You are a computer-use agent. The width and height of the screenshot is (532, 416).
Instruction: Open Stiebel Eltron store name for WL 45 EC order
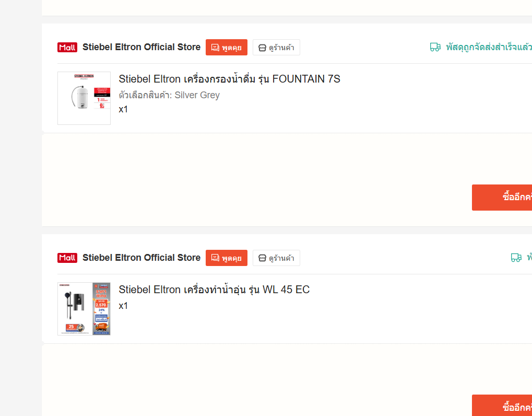click(x=141, y=258)
